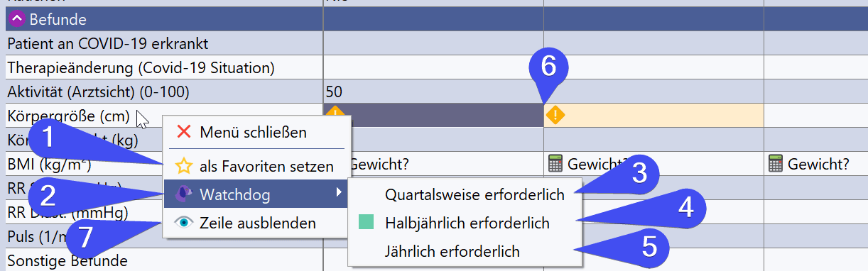Select Quartalsweise erforderlich option
Screen dimensions: 868x271
(474, 194)
